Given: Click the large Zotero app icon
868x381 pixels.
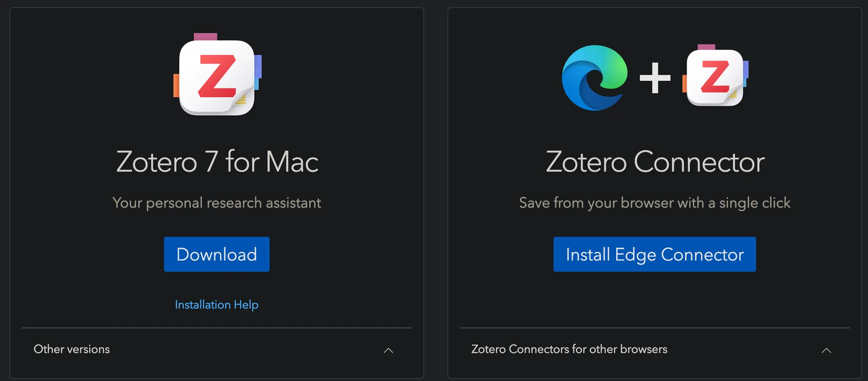Looking at the screenshot, I should 217,77.
